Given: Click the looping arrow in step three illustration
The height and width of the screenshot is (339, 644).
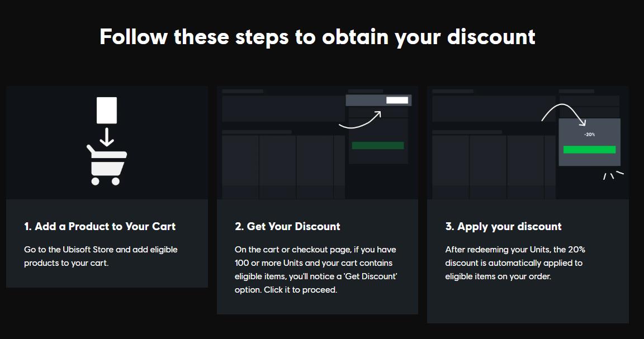Looking at the screenshot, I should [563, 114].
